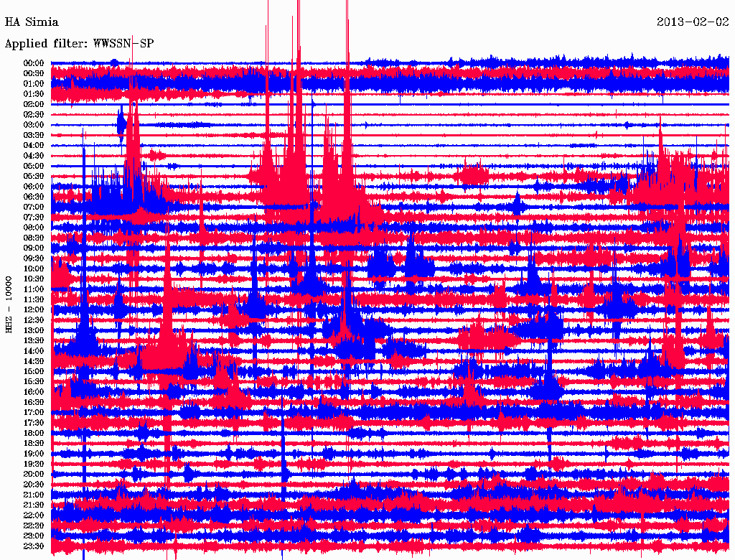Select the 07:00 time label
The width and height of the screenshot is (735, 560).
point(33,207)
